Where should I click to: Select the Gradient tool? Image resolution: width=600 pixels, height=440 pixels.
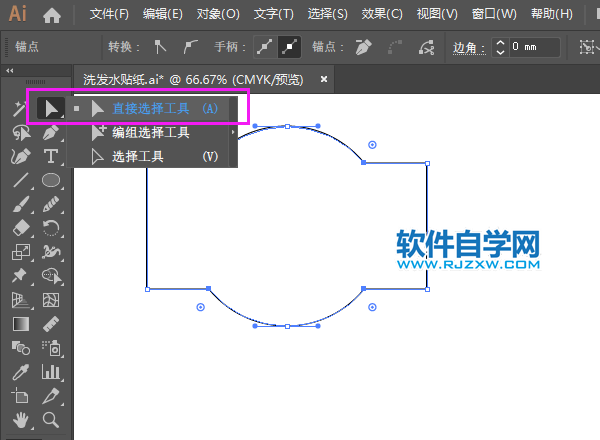tap(21, 324)
